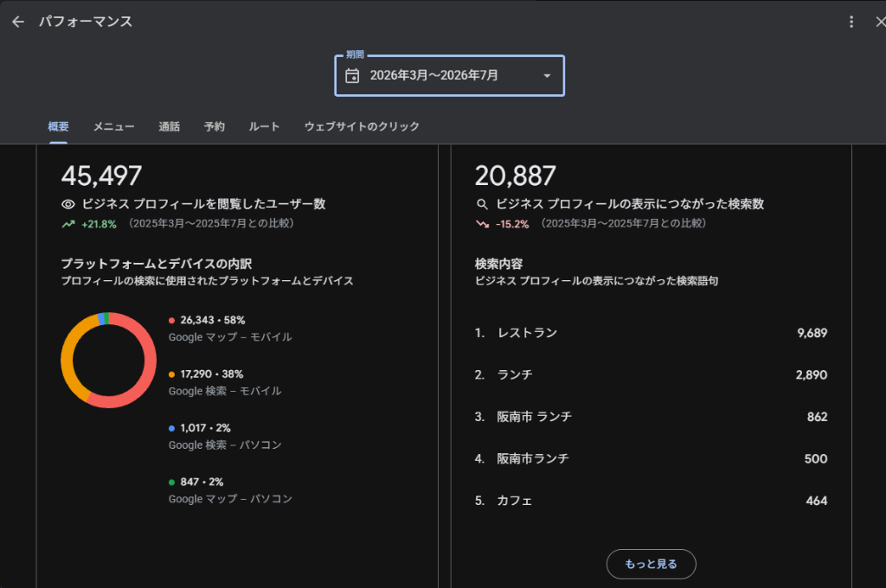886x588 pixels.
Task: Click the Google 検索 – モバイル label
Action: tap(225, 391)
